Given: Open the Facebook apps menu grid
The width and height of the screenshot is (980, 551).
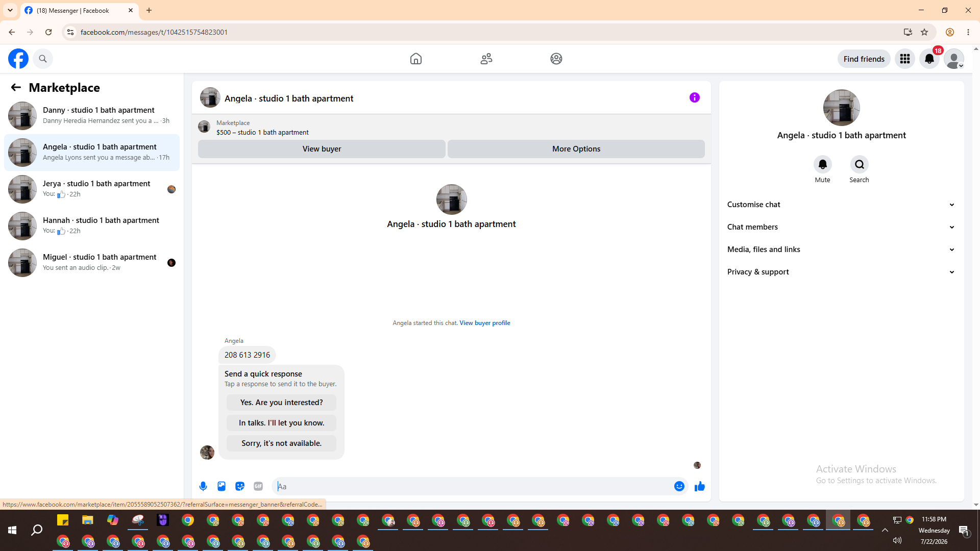Looking at the screenshot, I should click(x=905, y=59).
